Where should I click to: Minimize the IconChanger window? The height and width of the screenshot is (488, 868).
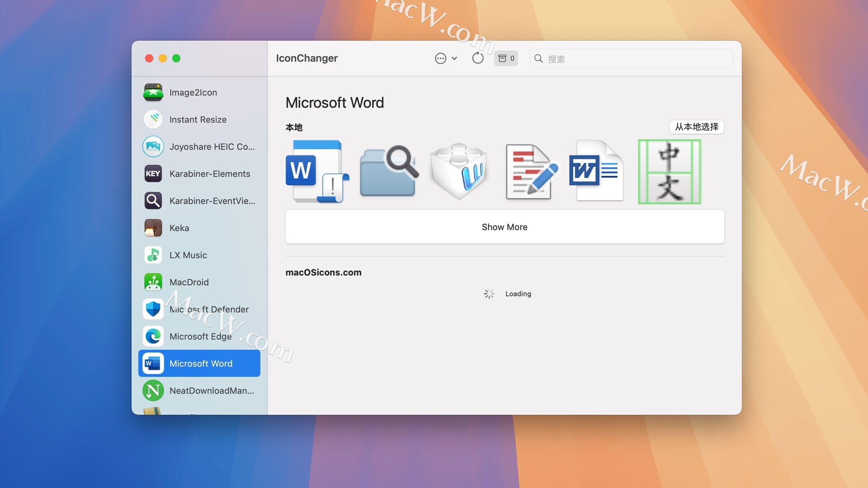(x=163, y=58)
